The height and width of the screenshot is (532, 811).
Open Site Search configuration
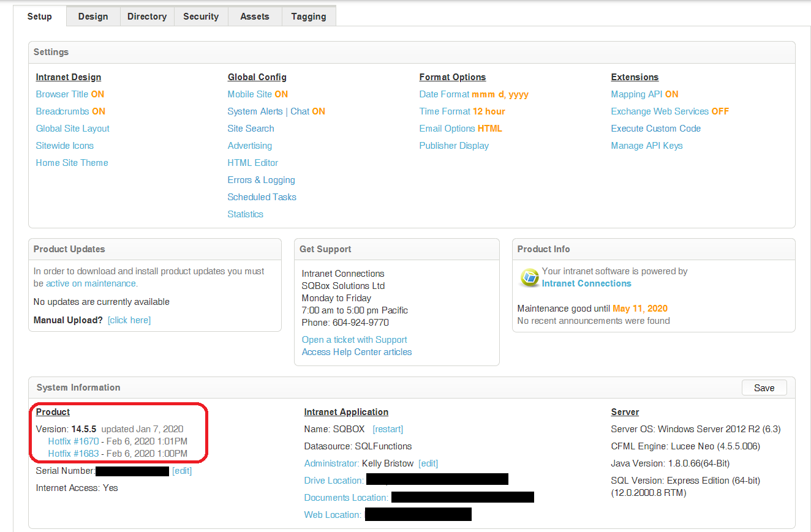point(251,129)
